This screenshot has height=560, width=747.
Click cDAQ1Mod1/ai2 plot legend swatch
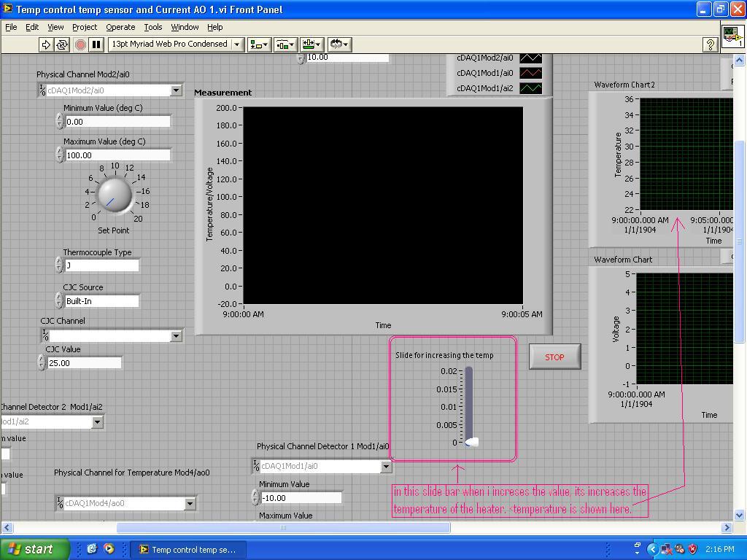(531, 88)
